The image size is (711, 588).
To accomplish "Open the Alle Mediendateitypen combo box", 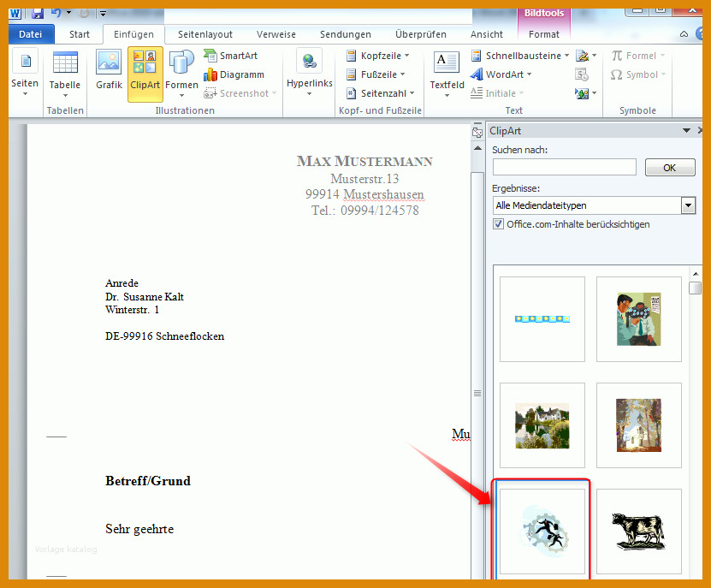I will click(594, 205).
